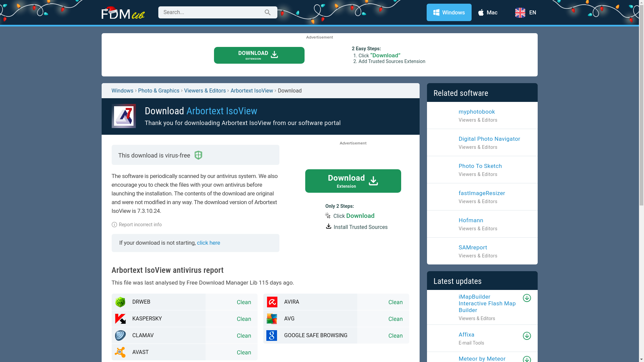Open myphotobook in Related software

(x=477, y=112)
